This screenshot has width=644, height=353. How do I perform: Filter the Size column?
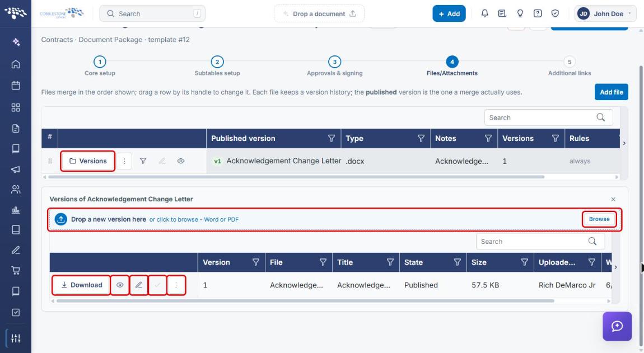[x=525, y=262]
